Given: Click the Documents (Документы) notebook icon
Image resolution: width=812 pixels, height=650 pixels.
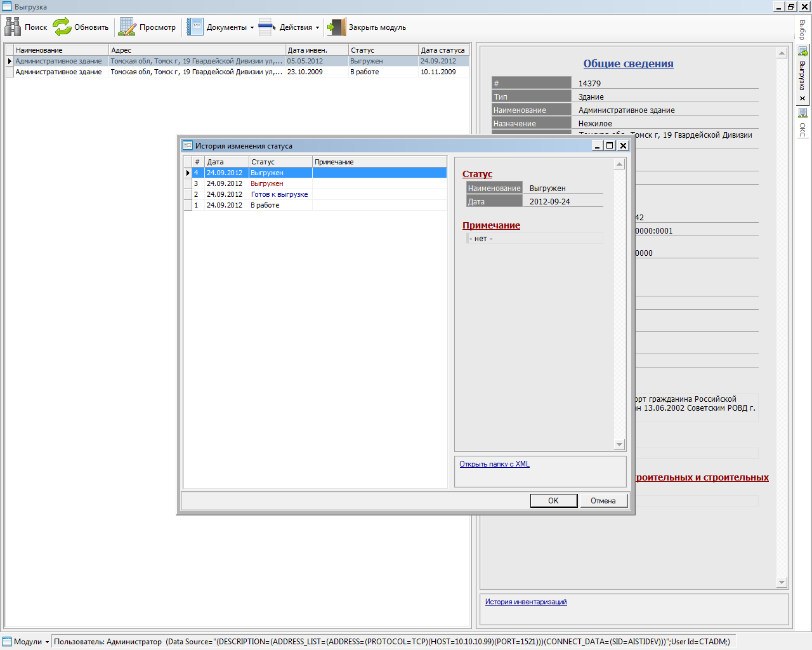Looking at the screenshot, I should point(195,27).
